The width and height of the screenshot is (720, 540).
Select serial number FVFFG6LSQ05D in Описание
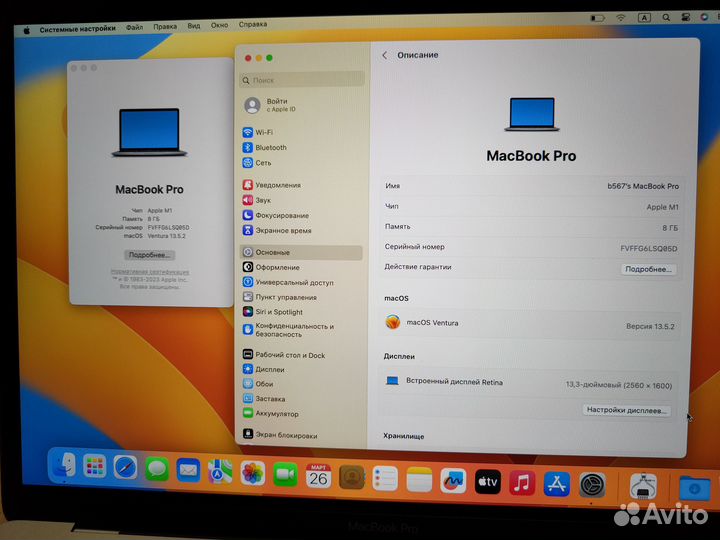coord(648,248)
